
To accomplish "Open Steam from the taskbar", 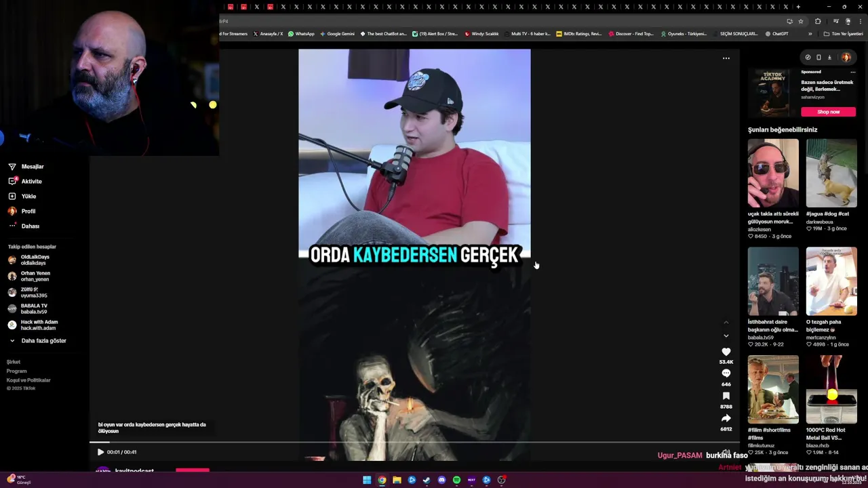I will [x=427, y=480].
